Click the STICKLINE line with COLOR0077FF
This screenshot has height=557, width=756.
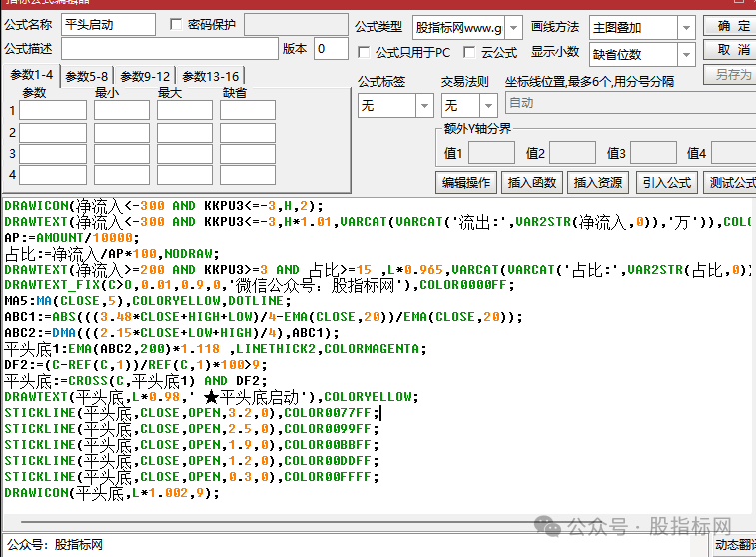[192, 413]
